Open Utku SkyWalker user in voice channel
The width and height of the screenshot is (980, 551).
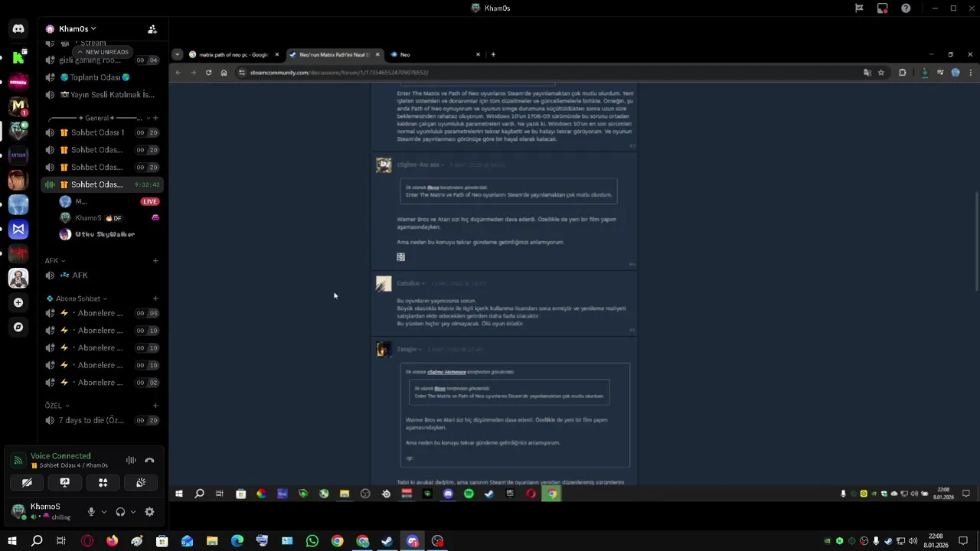104,234
